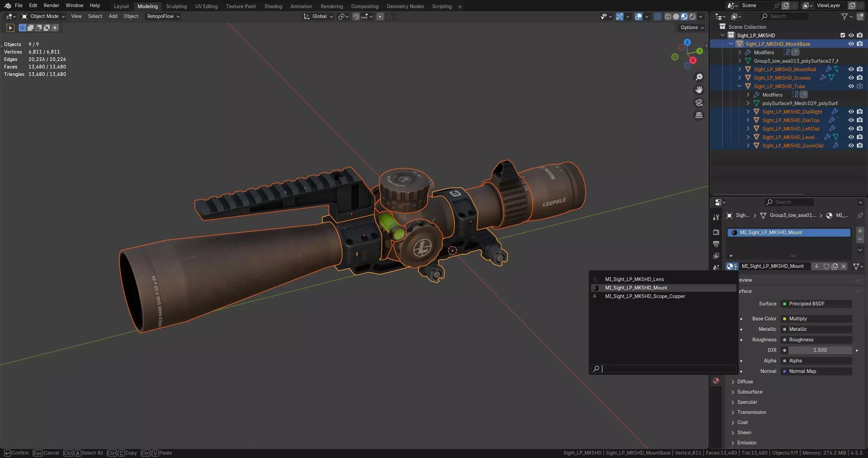The image size is (868, 458).
Task: Choose MI_Sight_LP_MK5HD_Scope_Copper from material list
Action: [x=645, y=296]
